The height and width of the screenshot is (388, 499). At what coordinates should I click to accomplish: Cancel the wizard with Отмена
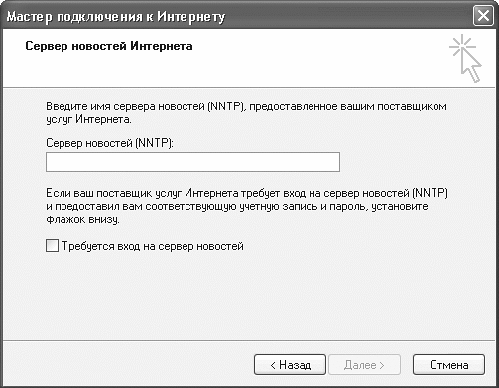pyautogui.click(x=449, y=365)
